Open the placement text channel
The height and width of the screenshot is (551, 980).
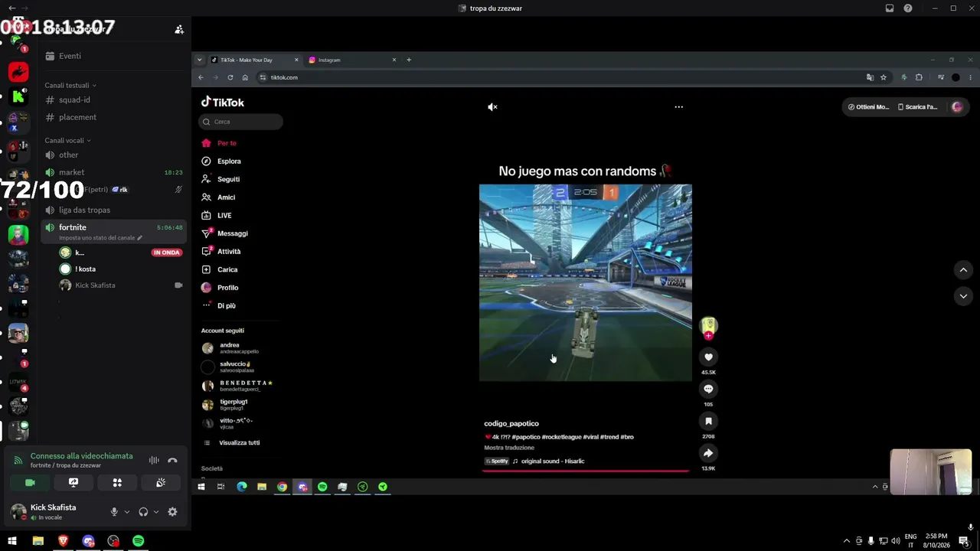[x=115, y=117]
